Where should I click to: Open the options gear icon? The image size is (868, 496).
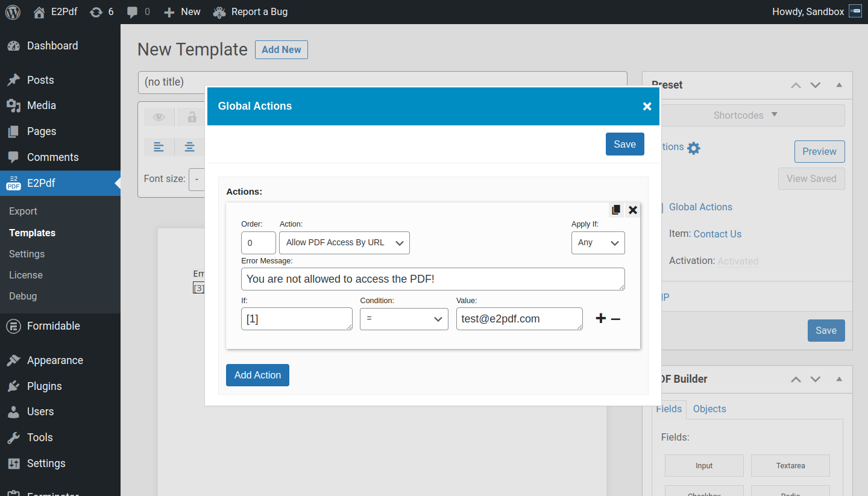[x=694, y=148]
